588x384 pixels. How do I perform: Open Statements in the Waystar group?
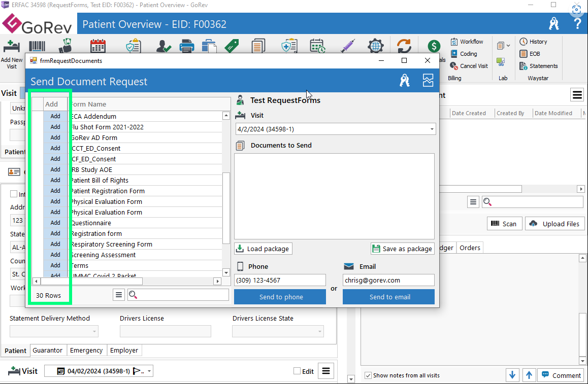pos(539,66)
